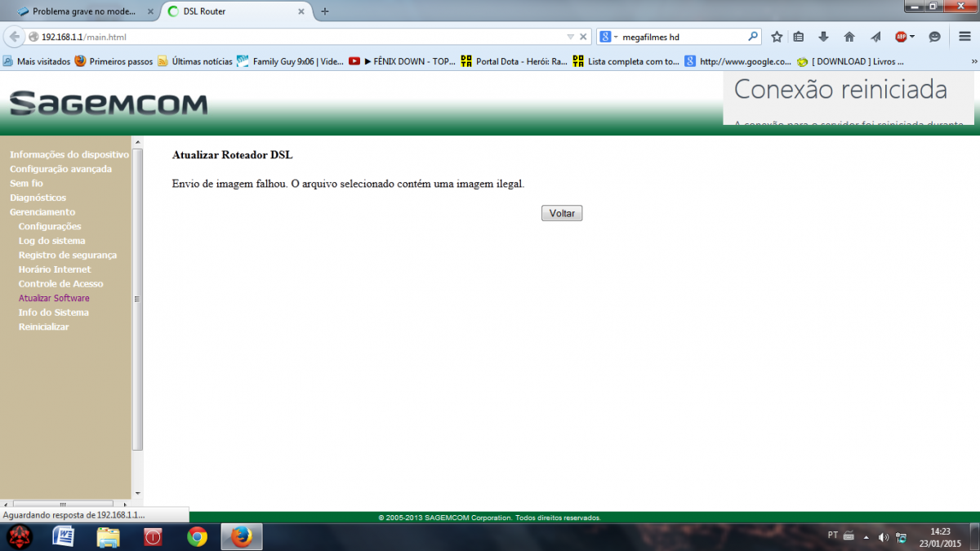Open a new tab with the plus button

[x=325, y=11]
